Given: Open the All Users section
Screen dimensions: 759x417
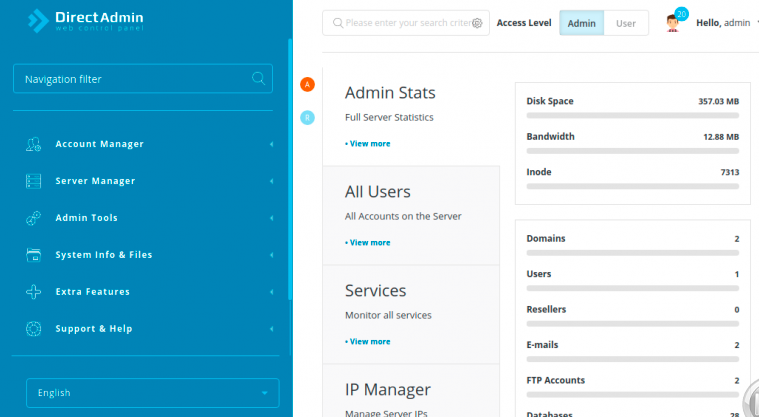Looking at the screenshot, I should coord(377,192).
